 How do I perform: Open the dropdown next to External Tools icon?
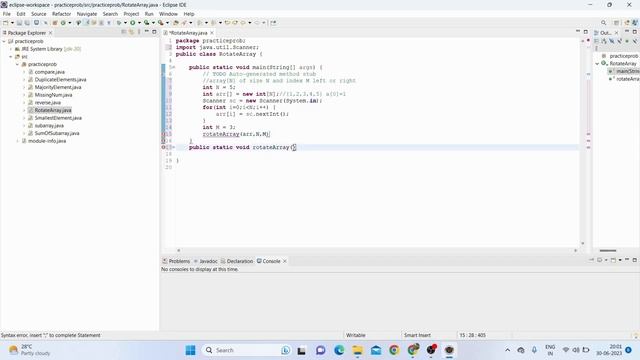[167, 22]
